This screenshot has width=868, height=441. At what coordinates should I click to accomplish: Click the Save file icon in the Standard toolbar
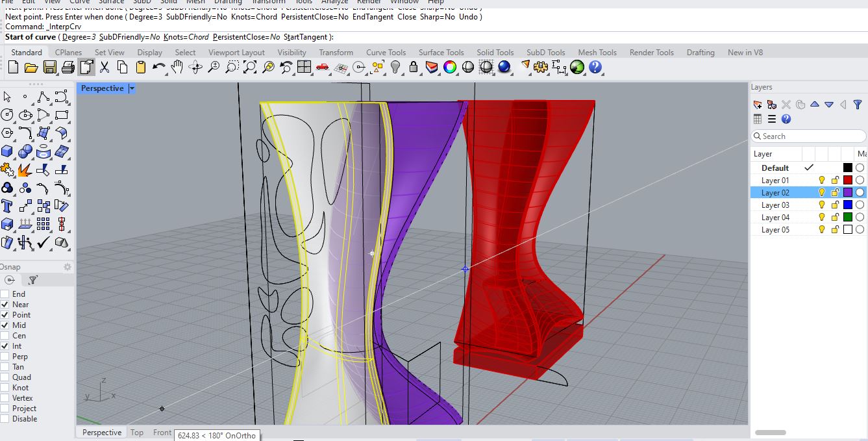coord(49,68)
